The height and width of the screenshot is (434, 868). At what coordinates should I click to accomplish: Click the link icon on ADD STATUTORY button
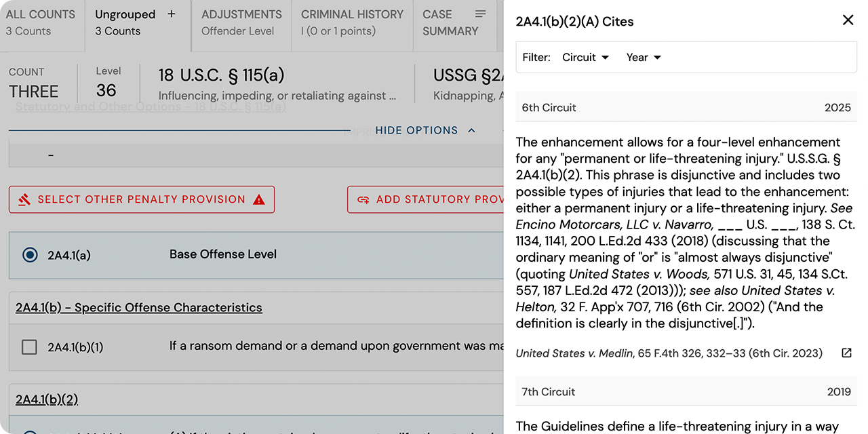(366, 199)
